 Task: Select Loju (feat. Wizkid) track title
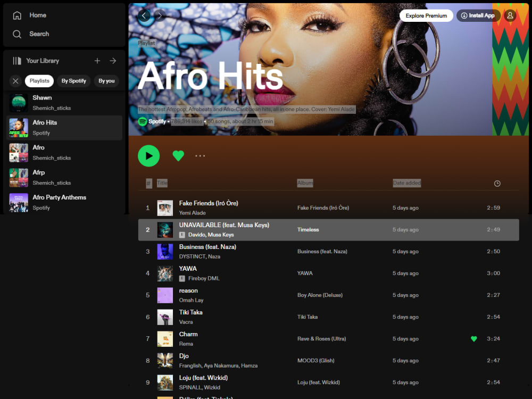pos(204,378)
